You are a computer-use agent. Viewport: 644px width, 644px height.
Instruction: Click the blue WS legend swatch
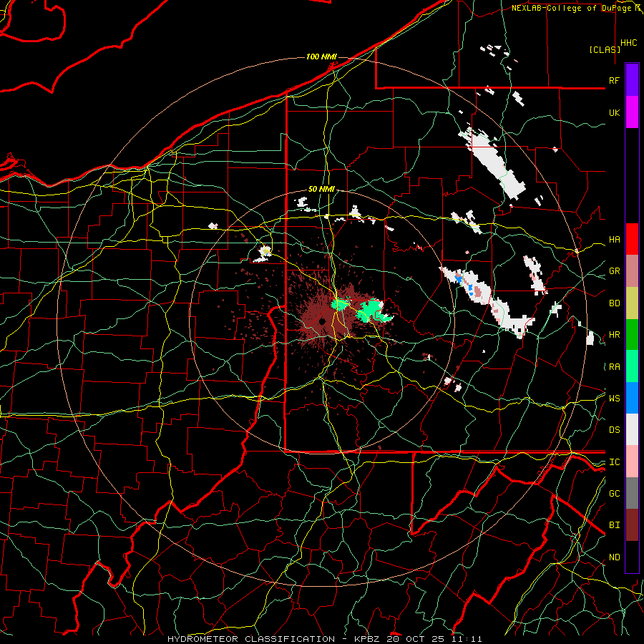[x=632, y=398]
